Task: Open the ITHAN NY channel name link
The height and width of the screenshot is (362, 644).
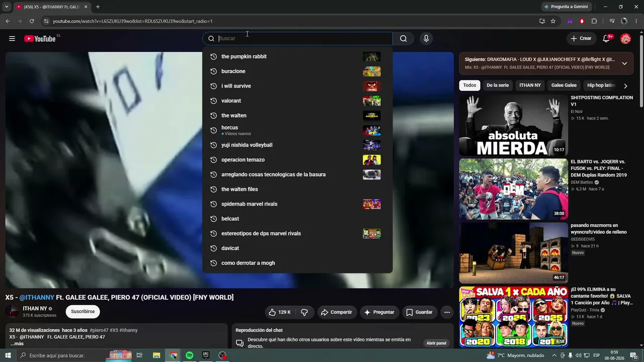Action: (x=35, y=309)
